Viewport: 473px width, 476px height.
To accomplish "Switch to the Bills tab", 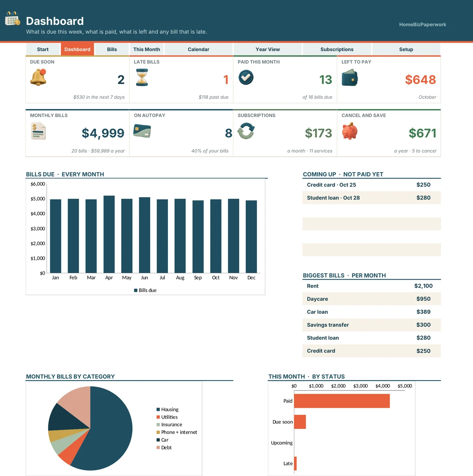I will (112, 49).
